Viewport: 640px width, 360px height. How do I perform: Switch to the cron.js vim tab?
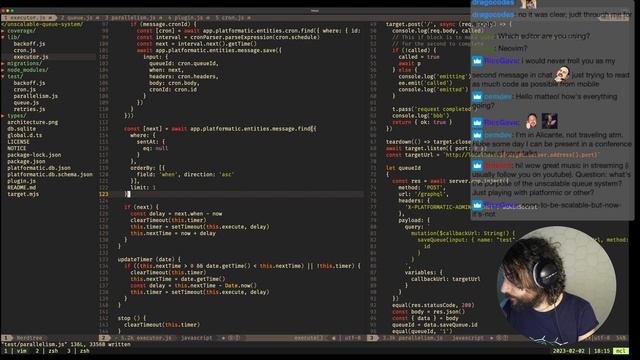233,18
